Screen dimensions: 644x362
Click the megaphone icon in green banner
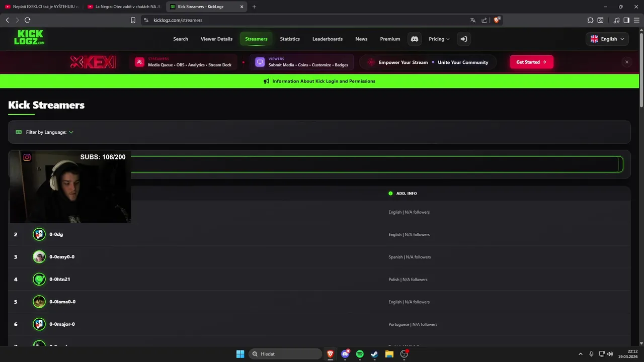pyautogui.click(x=266, y=81)
